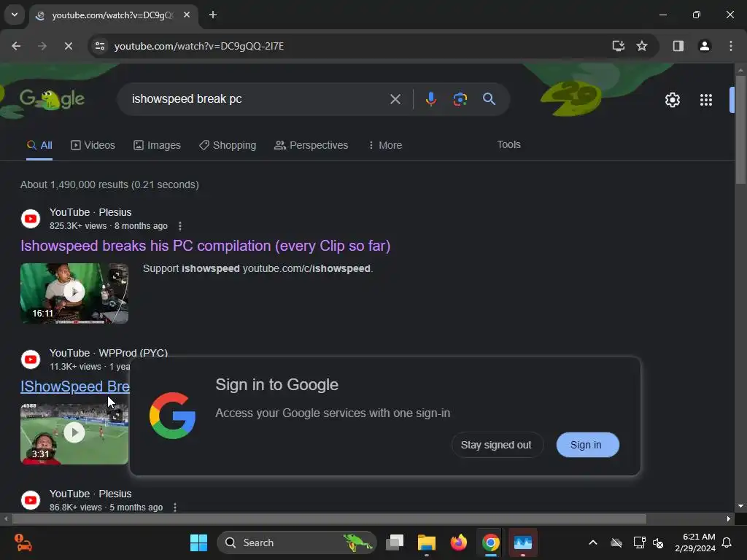Click the Sign in button

(587, 445)
